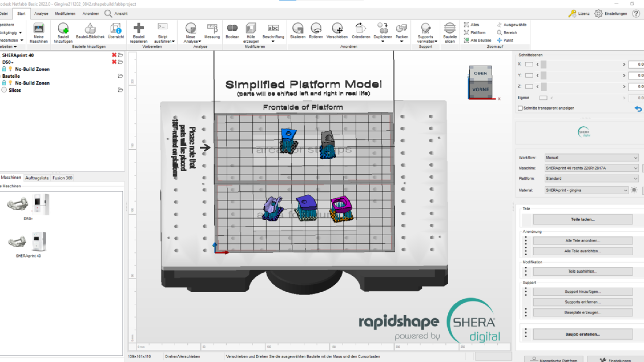644x362 pixels.
Task: Zoom to Alle Bauteile
Action: tap(477, 40)
